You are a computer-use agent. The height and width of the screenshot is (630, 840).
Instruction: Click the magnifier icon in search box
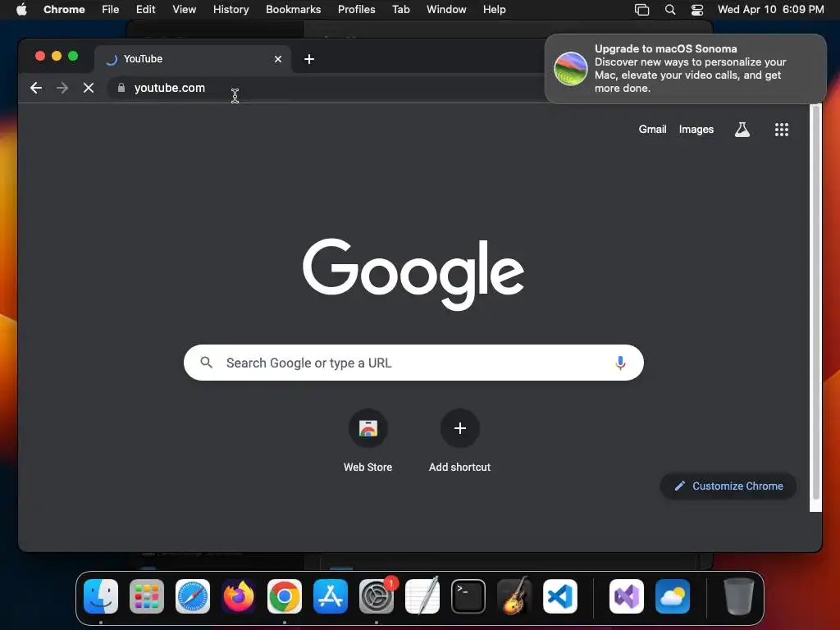click(206, 363)
